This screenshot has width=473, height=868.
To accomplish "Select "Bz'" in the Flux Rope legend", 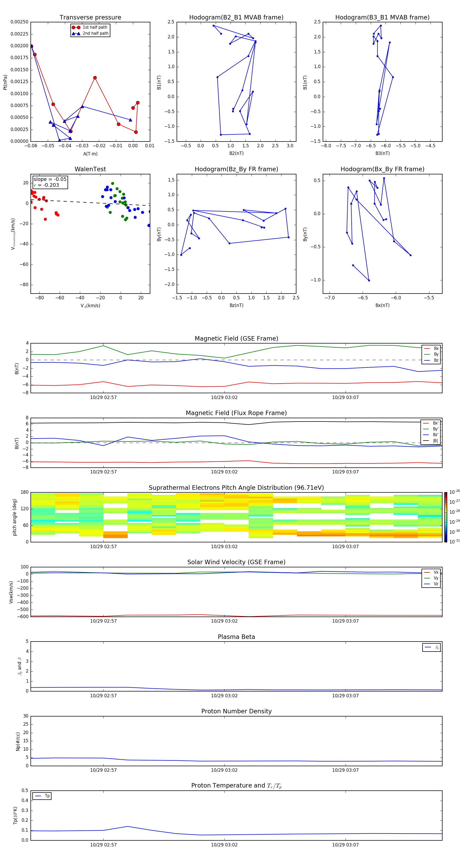I will coord(431,435).
